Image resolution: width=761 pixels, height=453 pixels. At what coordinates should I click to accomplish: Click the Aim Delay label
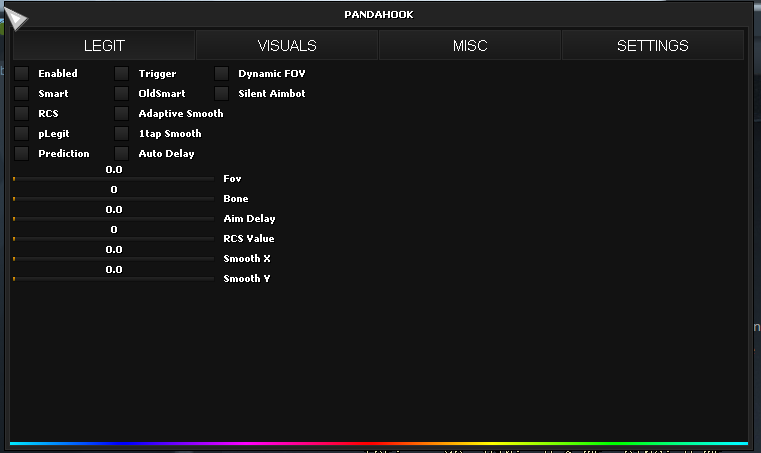click(x=249, y=218)
